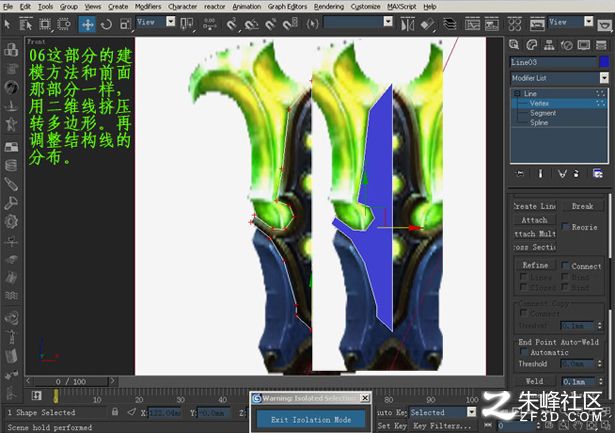Toggle the Percent Snap icon
615x433 pixels.
coord(271,24)
